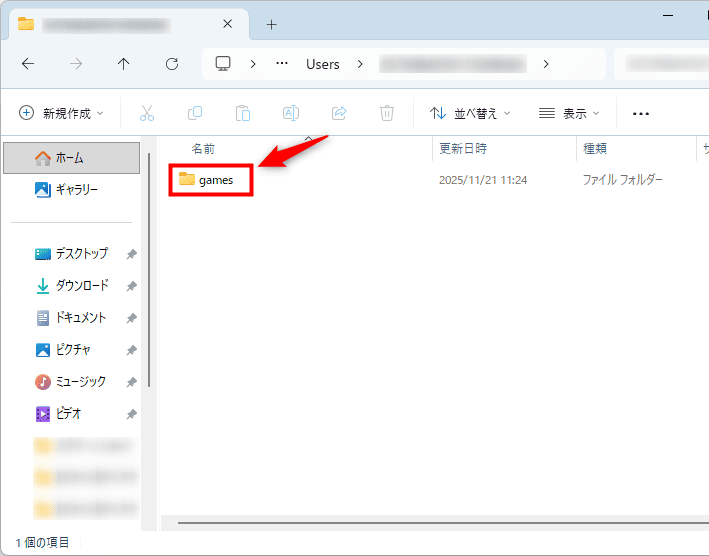709x556 pixels.
Task: Click the date 2025/11/21 11:24
Action: coord(483,180)
